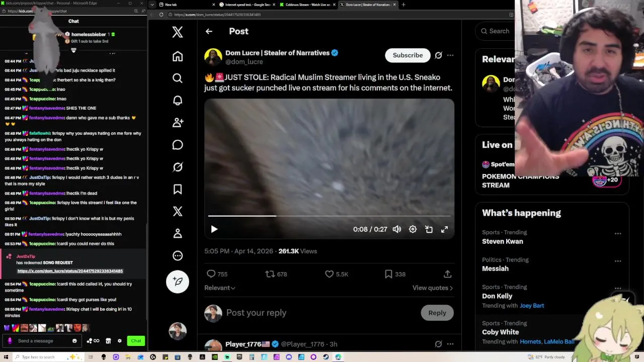Click @dom_lucre handle
Image resolution: width=644 pixels, height=362 pixels.
coord(244,62)
